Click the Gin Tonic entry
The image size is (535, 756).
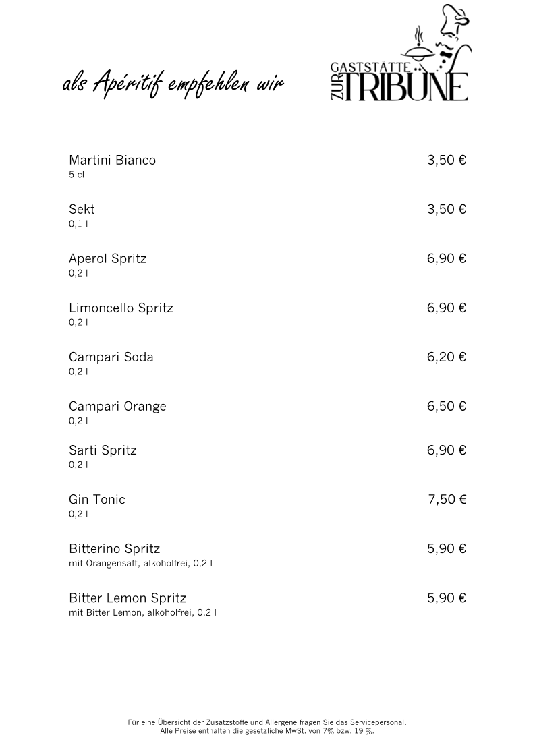click(97, 500)
